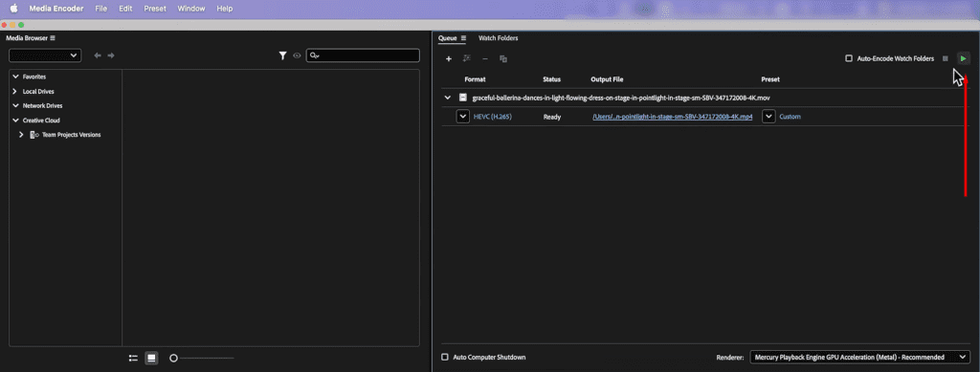
Task: Select the Network Drives label in the tree
Action: 42,105
